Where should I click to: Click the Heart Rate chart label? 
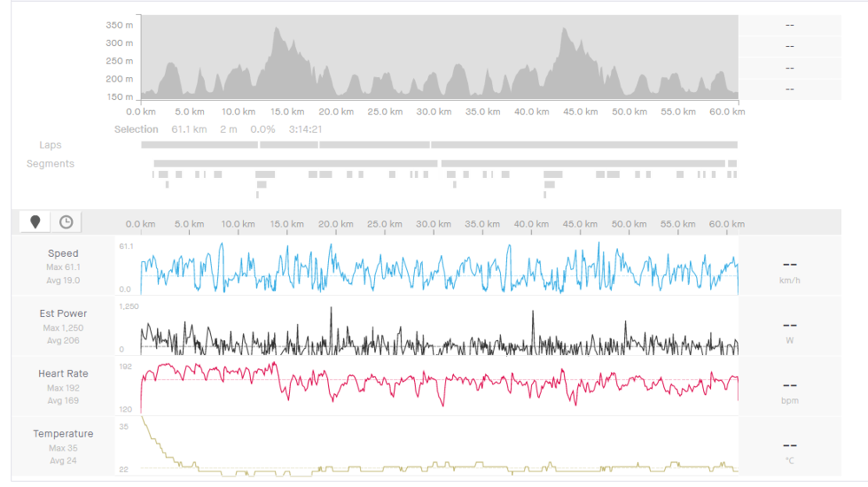[63, 373]
